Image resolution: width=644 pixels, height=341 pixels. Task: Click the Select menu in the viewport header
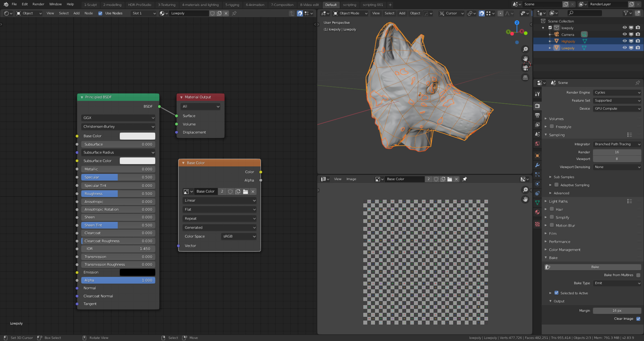389,13
